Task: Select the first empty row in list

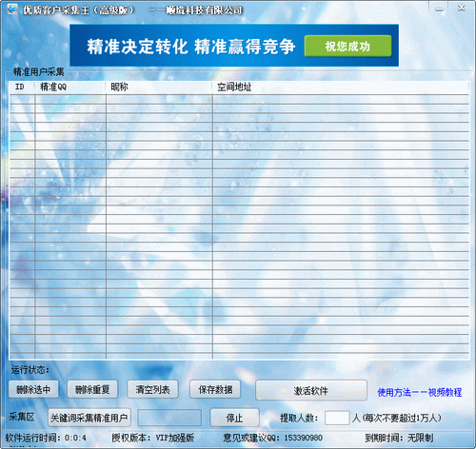Action: [x=239, y=99]
